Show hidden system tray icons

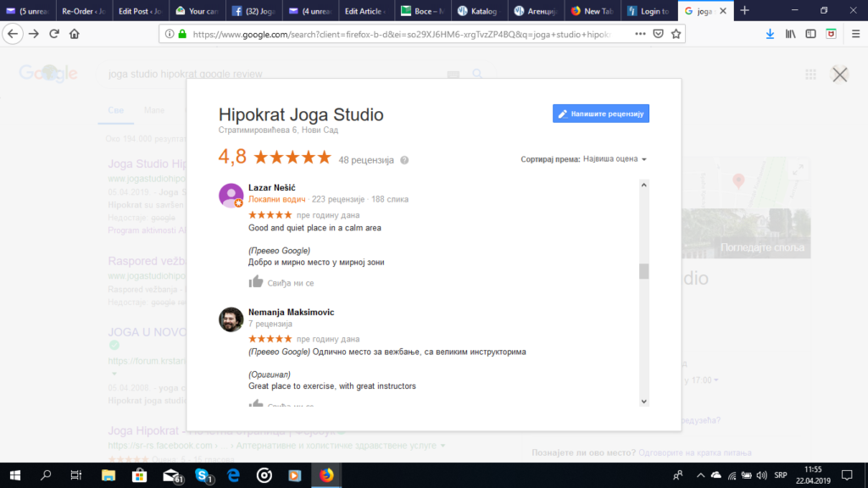(700, 475)
